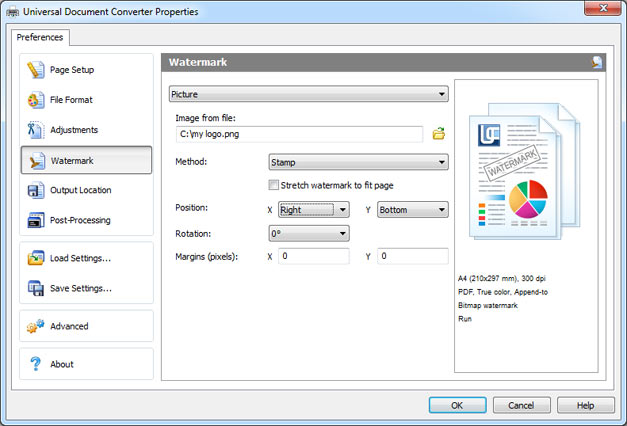
Task: Click the 'A4 (210x297 mm), 300 dpi' summary text
Action: [x=502, y=278]
